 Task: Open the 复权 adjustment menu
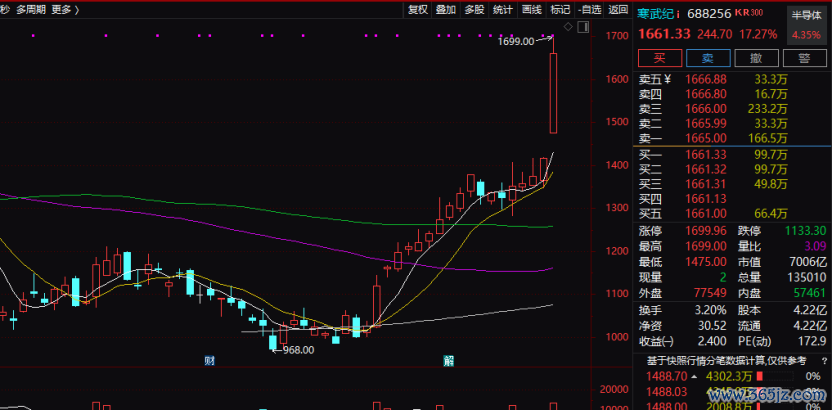[x=418, y=10]
